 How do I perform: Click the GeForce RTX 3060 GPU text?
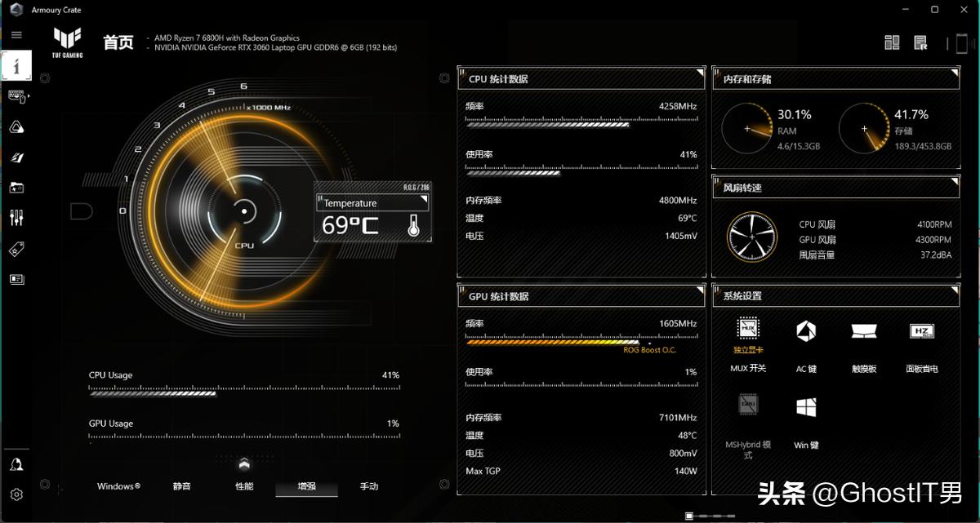[276, 47]
